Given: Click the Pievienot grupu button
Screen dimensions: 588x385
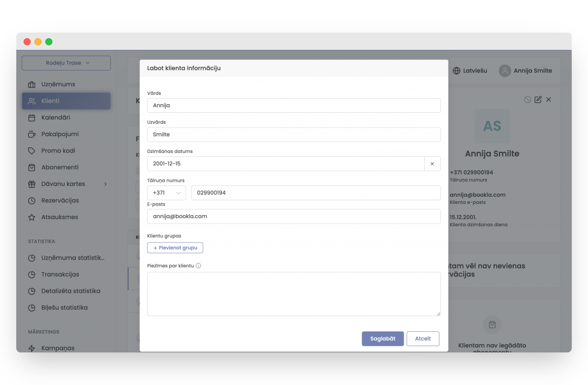Looking at the screenshot, I should [x=175, y=248].
